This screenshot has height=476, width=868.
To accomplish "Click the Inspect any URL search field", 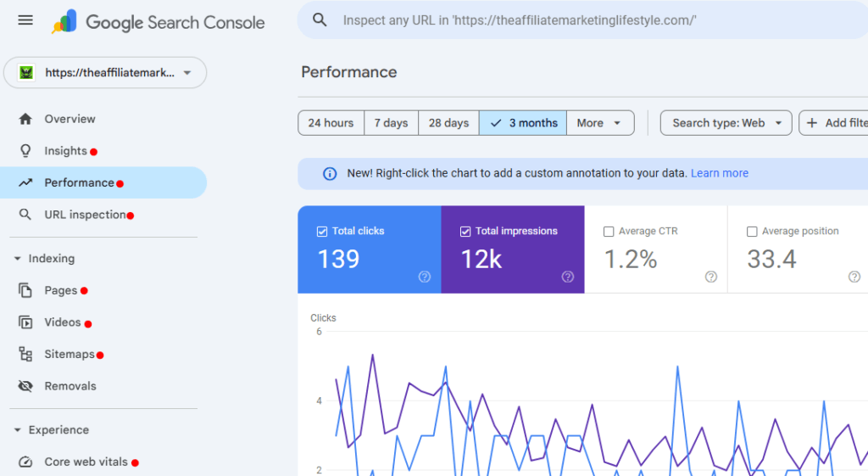I will tap(582, 20).
